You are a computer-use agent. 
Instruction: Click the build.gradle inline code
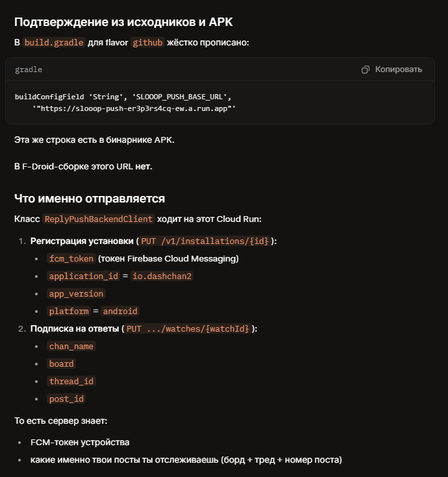(x=54, y=42)
